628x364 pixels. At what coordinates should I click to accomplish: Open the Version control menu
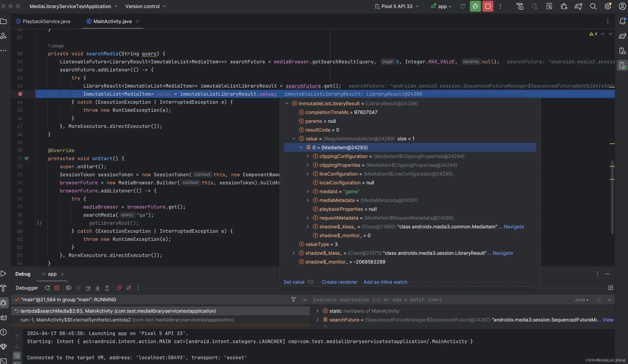click(x=145, y=6)
